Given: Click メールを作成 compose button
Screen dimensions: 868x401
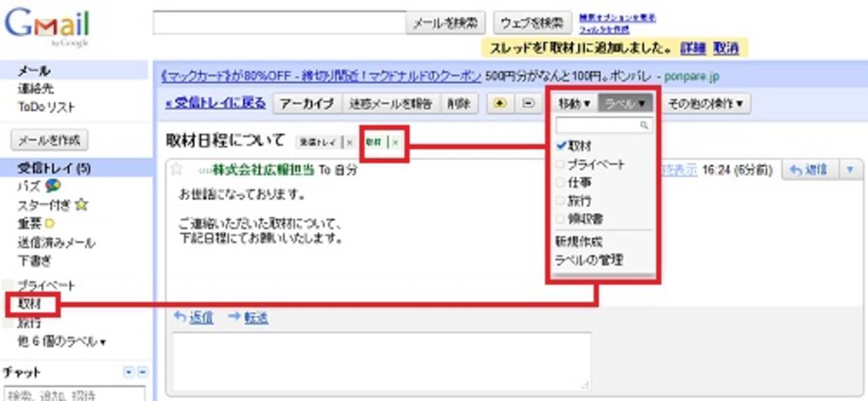Looking at the screenshot, I should click(49, 140).
